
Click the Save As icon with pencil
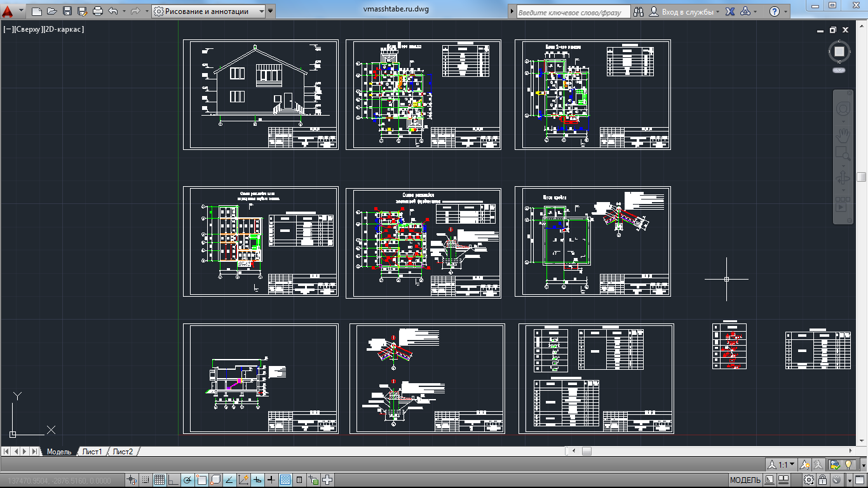(x=82, y=11)
